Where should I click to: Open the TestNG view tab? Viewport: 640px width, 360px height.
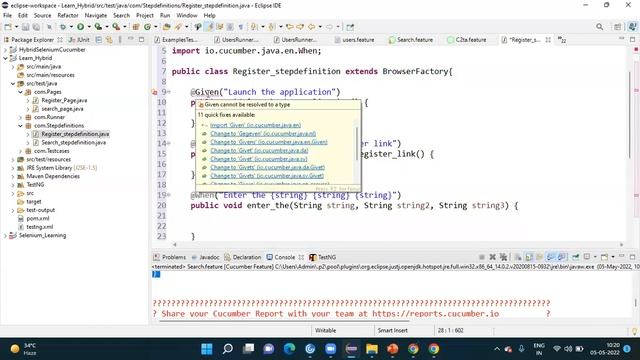tap(322, 257)
